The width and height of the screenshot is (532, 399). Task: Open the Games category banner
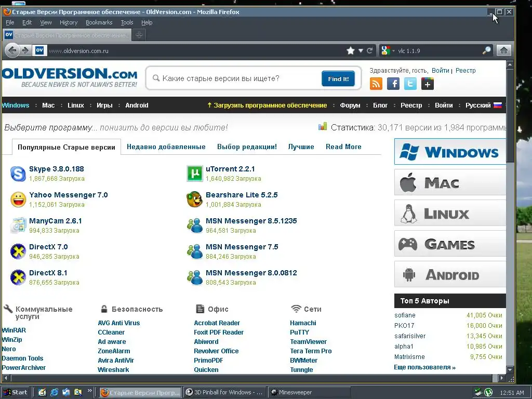coord(450,244)
